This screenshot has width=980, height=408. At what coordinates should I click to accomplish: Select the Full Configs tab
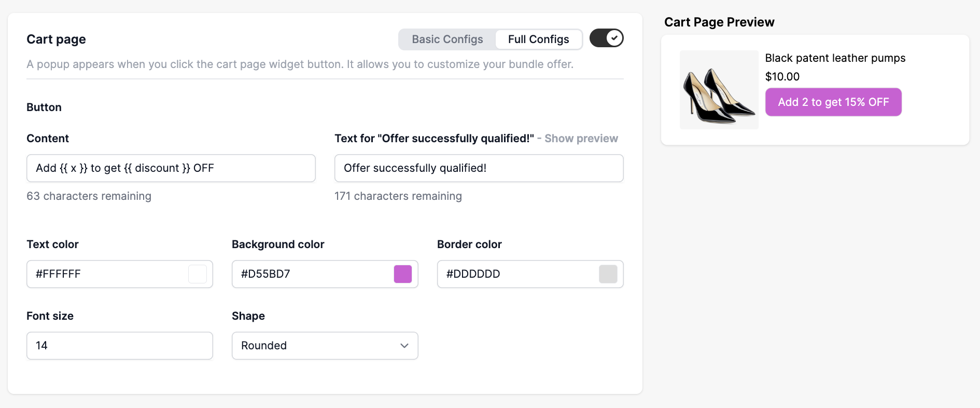[538, 39]
